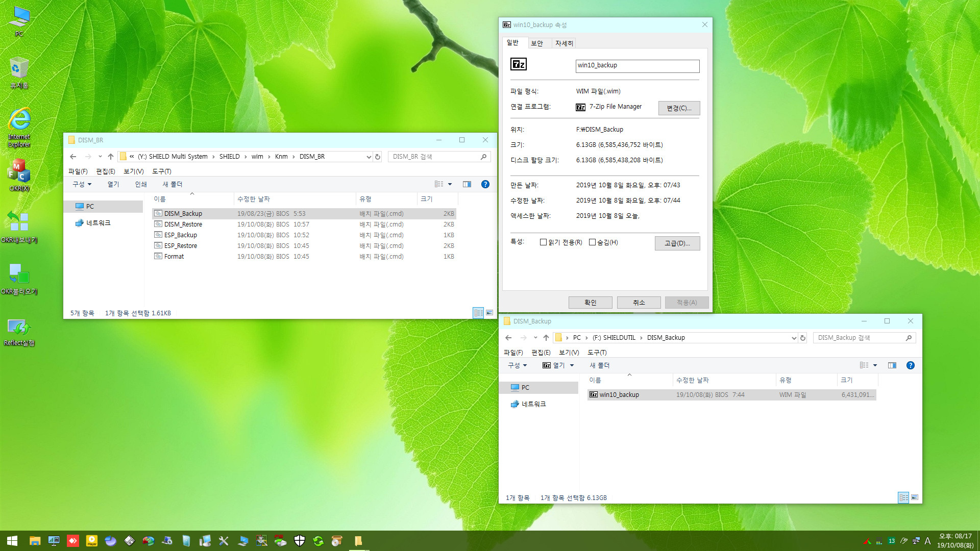Select the Format file in list
980x551 pixels.
pyautogui.click(x=304, y=257)
